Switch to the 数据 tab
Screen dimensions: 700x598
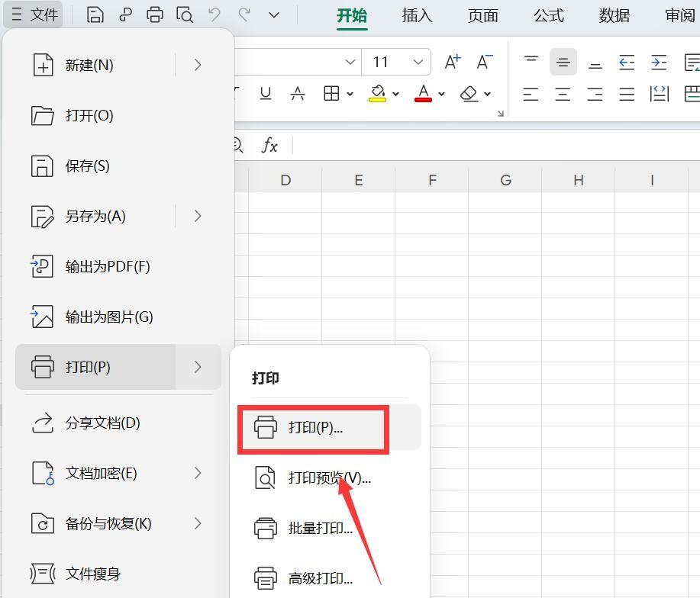(x=615, y=15)
